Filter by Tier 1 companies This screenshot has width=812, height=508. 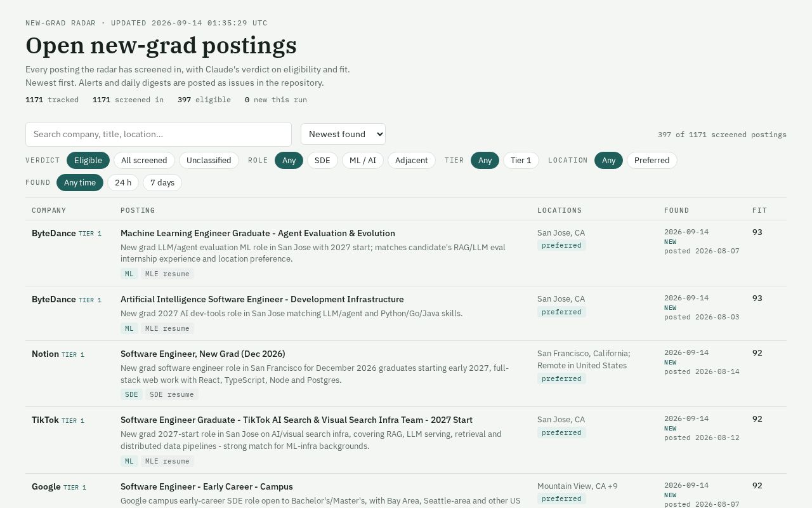point(521,160)
